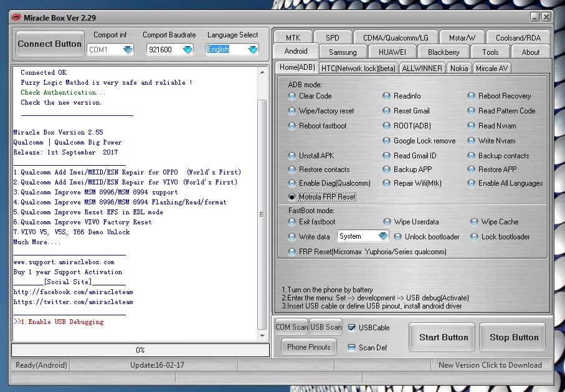Select the Clear Code radio option
565x392 pixels.
(292, 96)
